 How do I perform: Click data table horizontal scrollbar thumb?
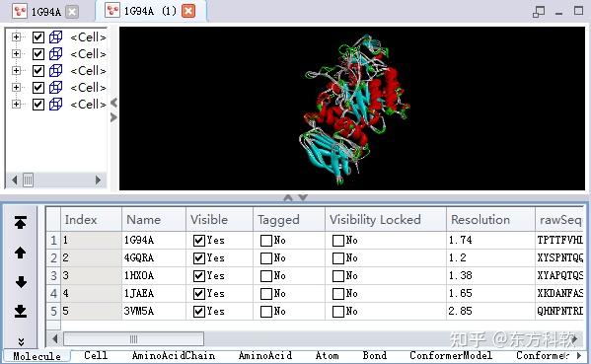pos(134,339)
